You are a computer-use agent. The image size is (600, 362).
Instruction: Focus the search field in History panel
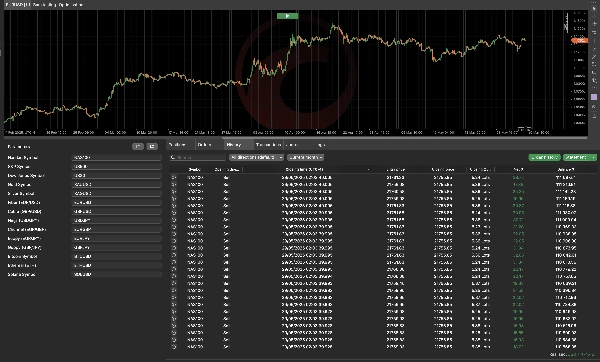(x=198, y=157)
